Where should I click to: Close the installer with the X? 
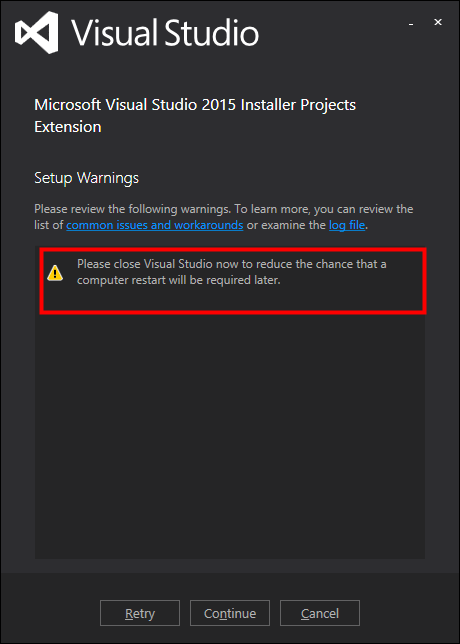click(438, 23)
